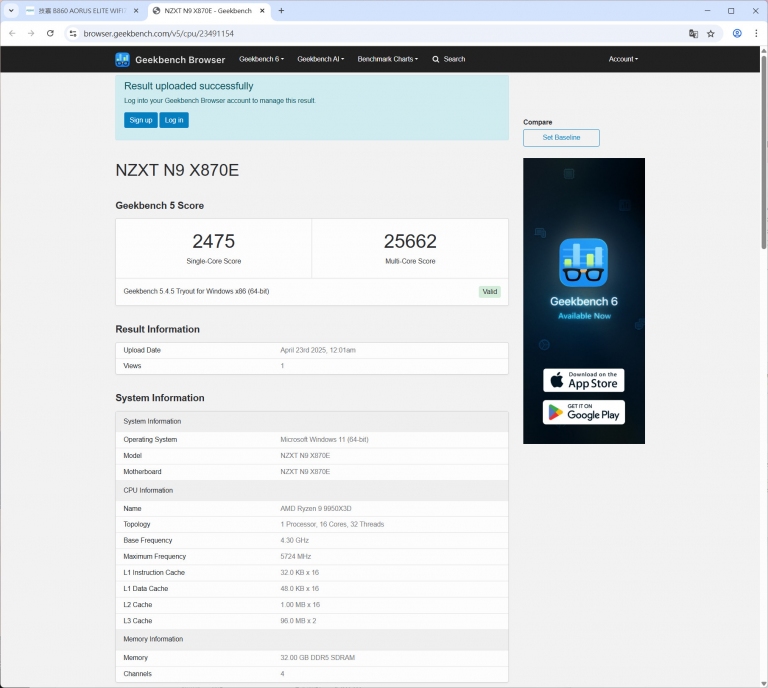Expand the Geekbench 6 menu
Image resolution: width=768 pixels, height=688 pixels.
tap(261, 59)
